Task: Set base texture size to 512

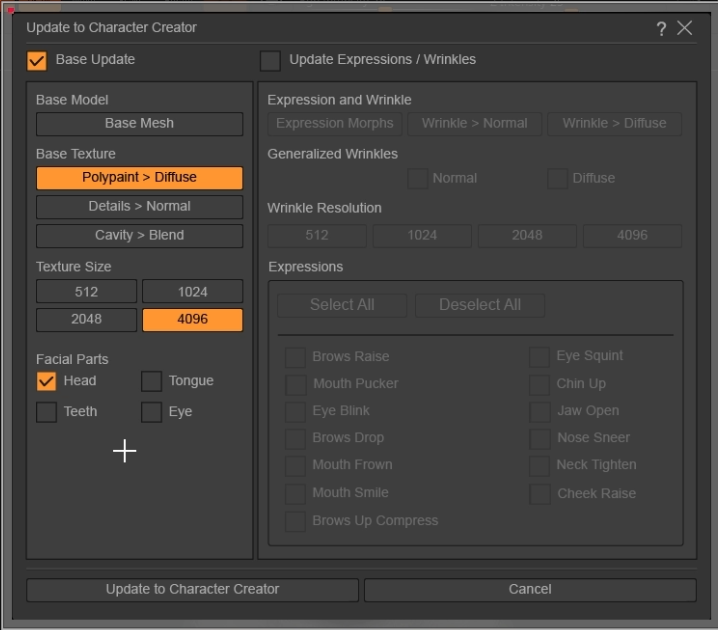Action: pos(87,291)
